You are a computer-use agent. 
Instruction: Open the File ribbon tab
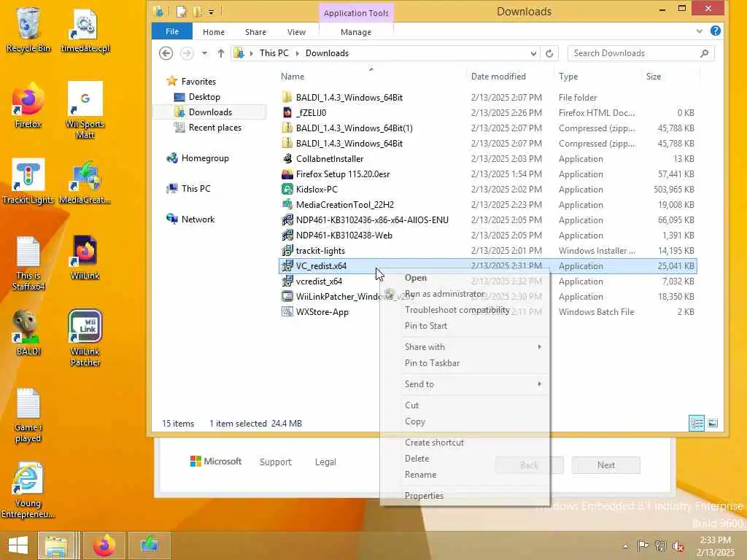[x=172, y=31]
